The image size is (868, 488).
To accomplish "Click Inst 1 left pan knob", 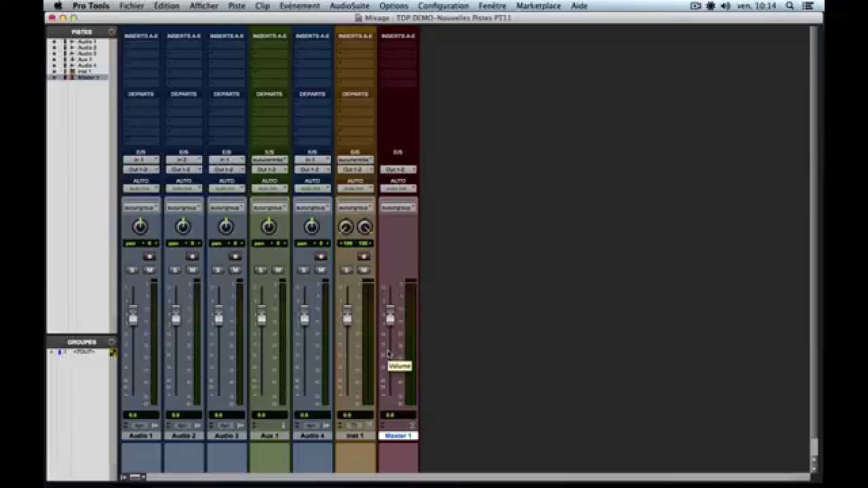I will coord(346,227).
